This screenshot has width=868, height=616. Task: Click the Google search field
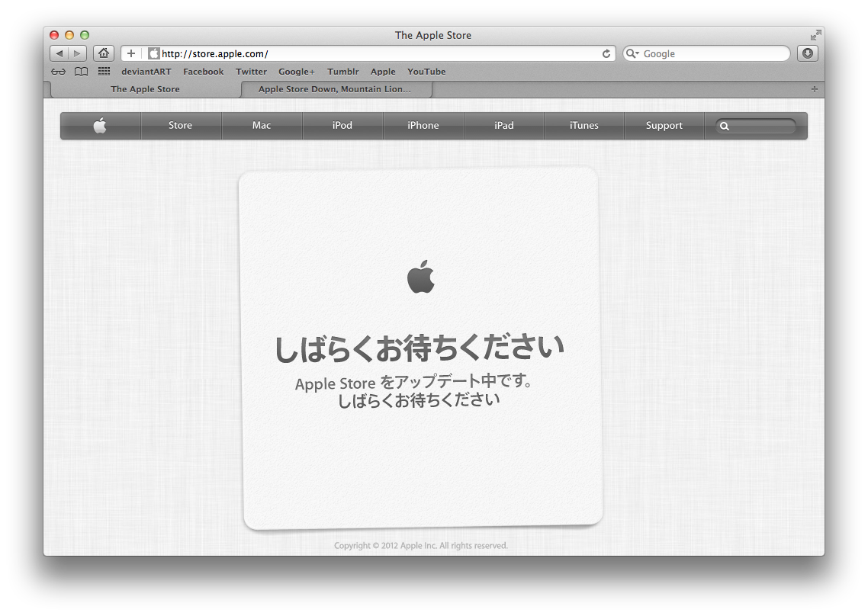click(706, 53)
